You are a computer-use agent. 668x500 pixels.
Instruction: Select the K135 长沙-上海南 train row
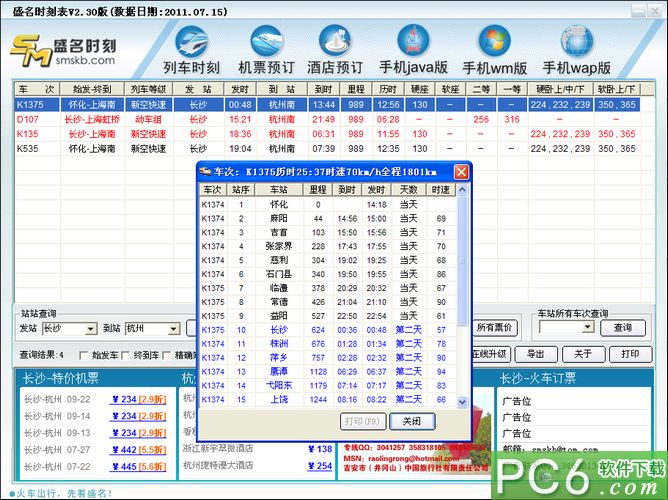327,134
